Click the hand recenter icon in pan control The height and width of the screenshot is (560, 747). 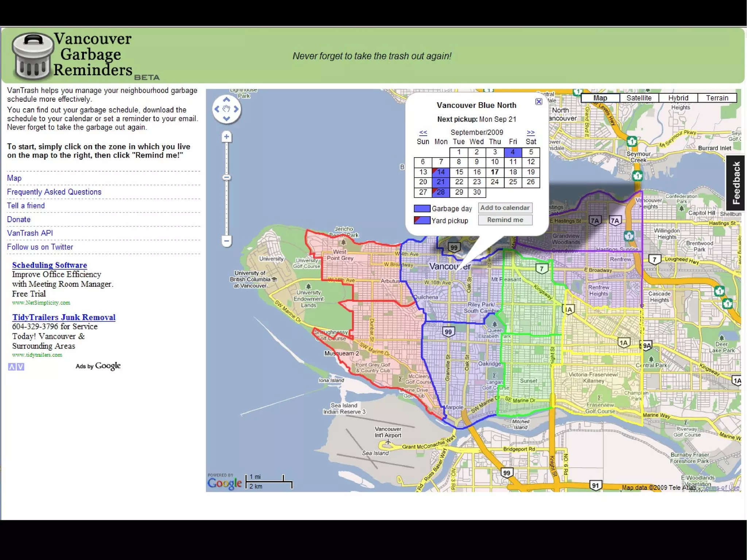(226, 109)
